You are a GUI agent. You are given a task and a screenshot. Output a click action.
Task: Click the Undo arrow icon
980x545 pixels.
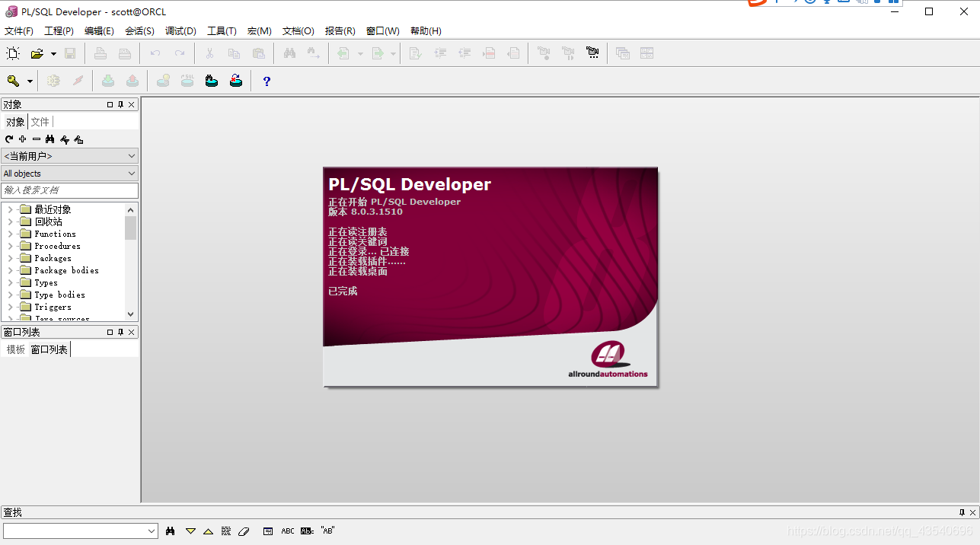(155, 53)
